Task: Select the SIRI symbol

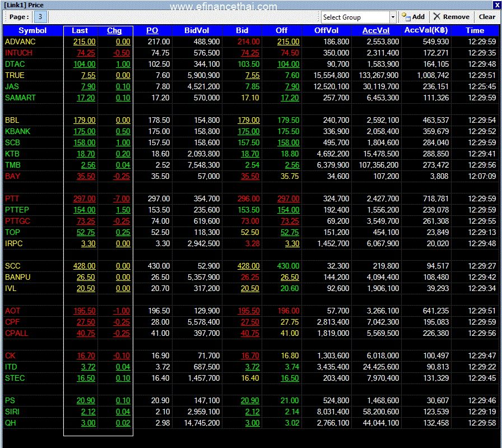Action: point(12,412)
